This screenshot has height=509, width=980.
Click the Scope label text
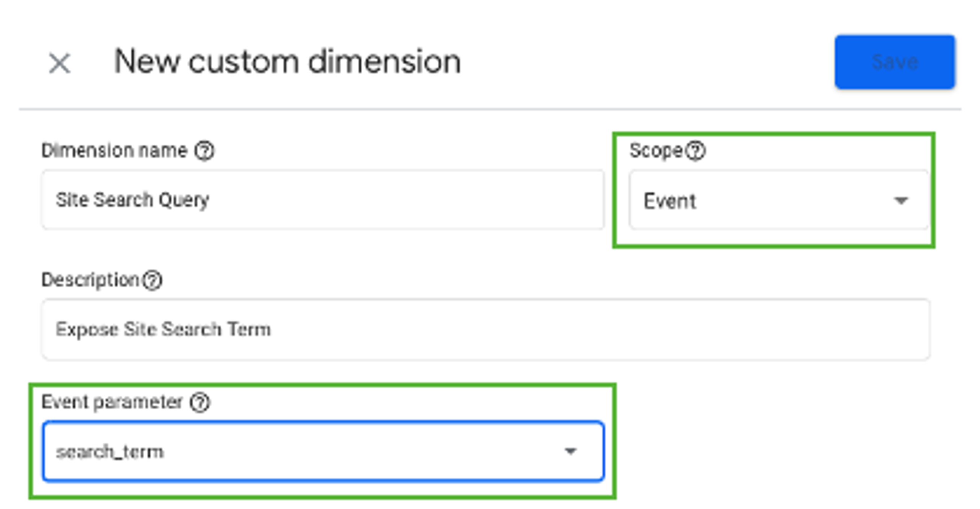tap(656, 151)
